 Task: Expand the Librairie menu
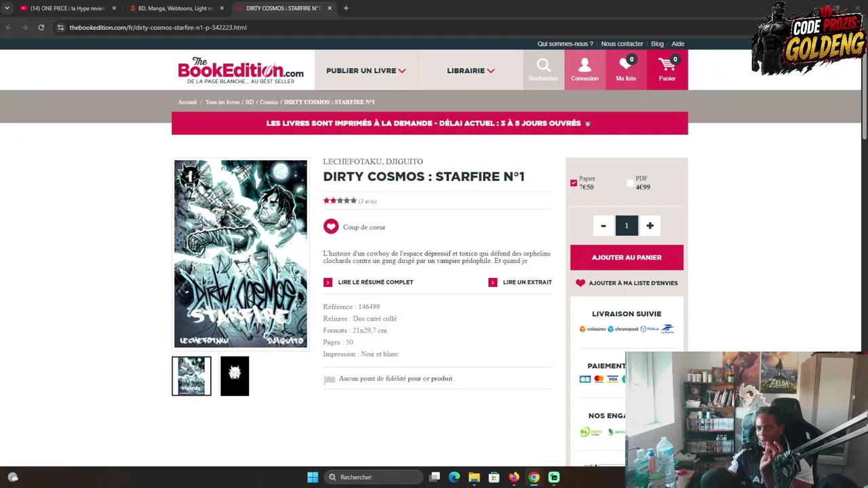(x=471, y=70)
